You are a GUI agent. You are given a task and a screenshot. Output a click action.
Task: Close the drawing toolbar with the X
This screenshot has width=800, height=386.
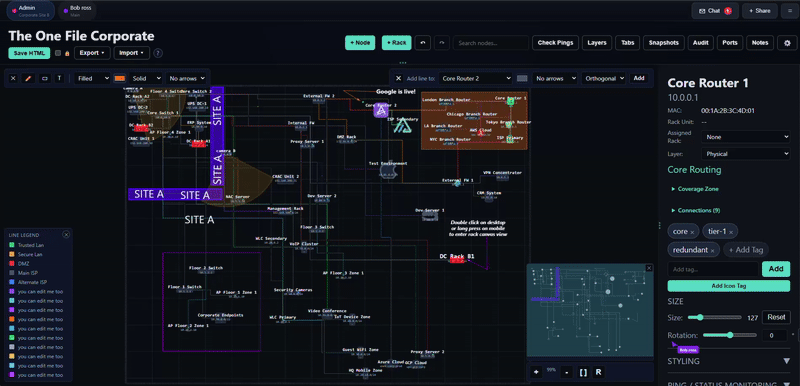coord(13,79)
